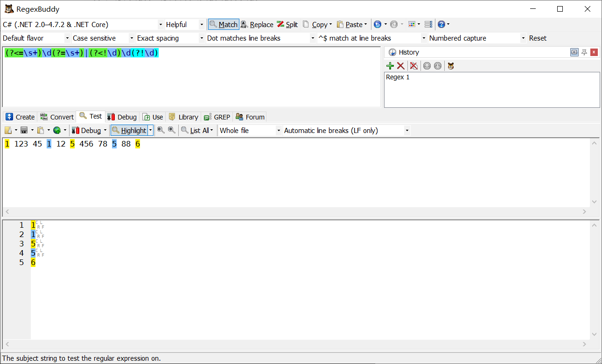Toggle ^$ match at line breaks

[x=372, y=38]
